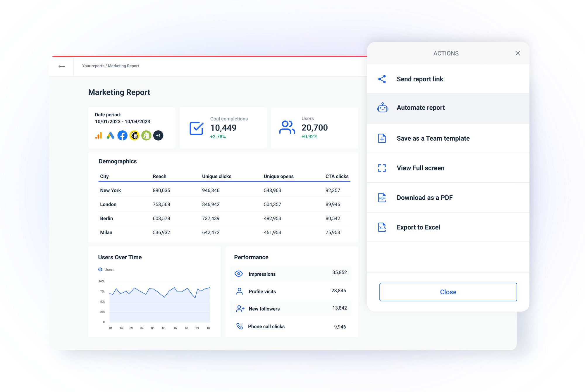
Task: Select the Your reports breadcrumb link
Action: click(x=93, y=66)
